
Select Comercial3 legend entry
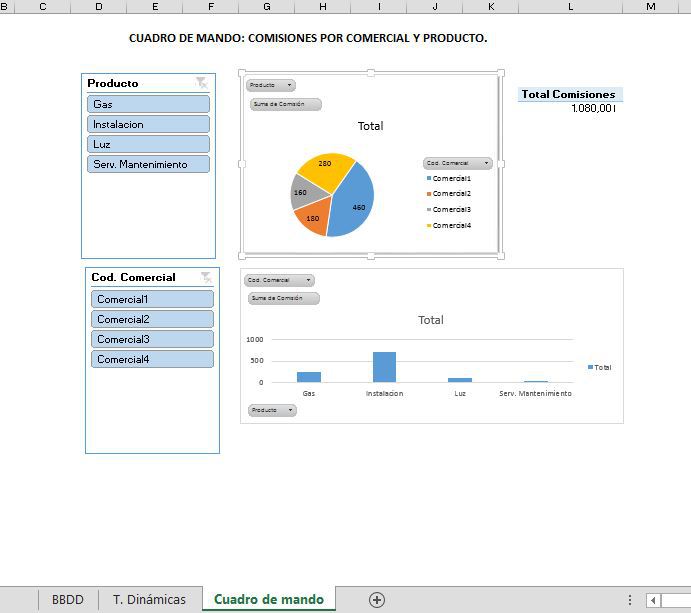point(449,209)
